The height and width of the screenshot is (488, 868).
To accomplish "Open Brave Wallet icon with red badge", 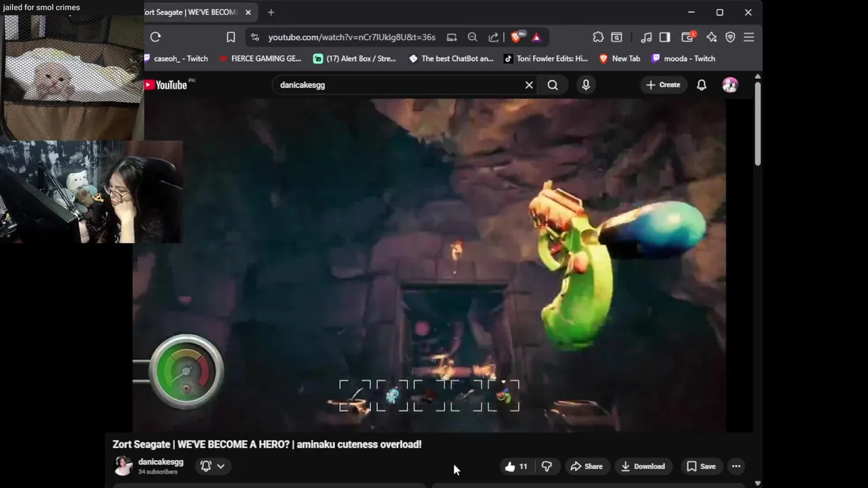I will (688, 37).
